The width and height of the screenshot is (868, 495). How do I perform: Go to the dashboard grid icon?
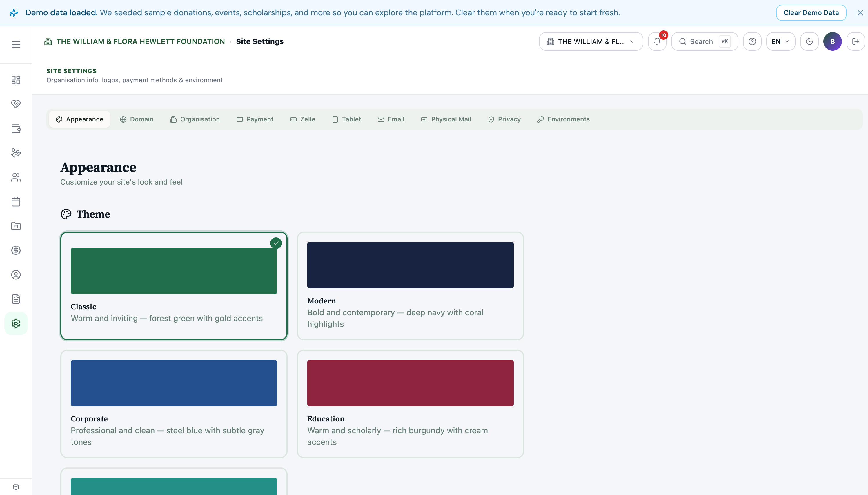[16, 80]
